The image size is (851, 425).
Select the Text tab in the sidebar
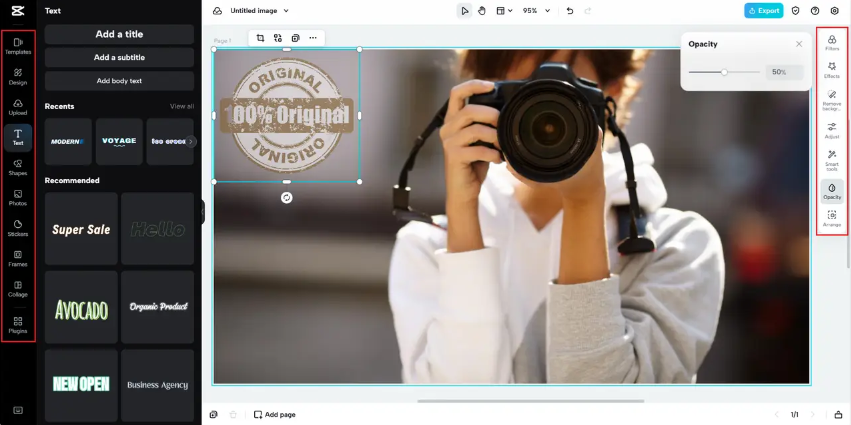18,137
